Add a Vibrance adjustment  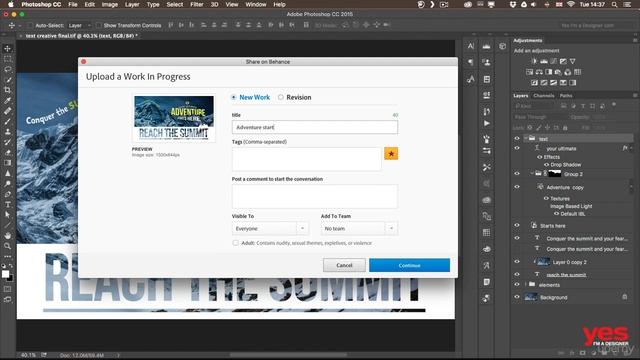pyautogui.click(x=573, y=61)
